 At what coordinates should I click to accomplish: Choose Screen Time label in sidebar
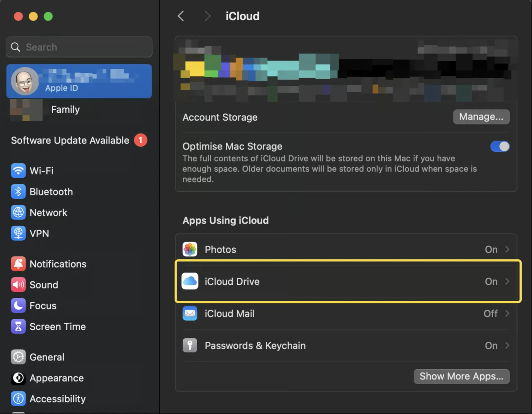tap(58, 327)
